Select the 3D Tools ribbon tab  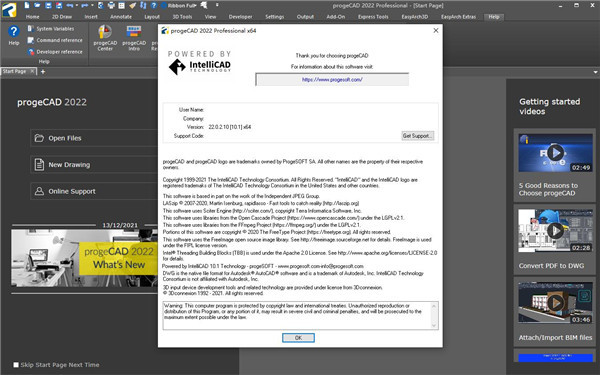[182, 17]
